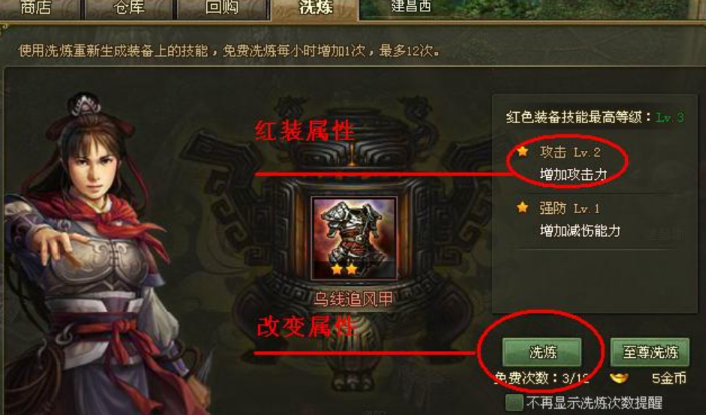Click the gold ingot currency icon
Image resolution: width=706 pixels, height=415 pixels.
coord(619,378)
